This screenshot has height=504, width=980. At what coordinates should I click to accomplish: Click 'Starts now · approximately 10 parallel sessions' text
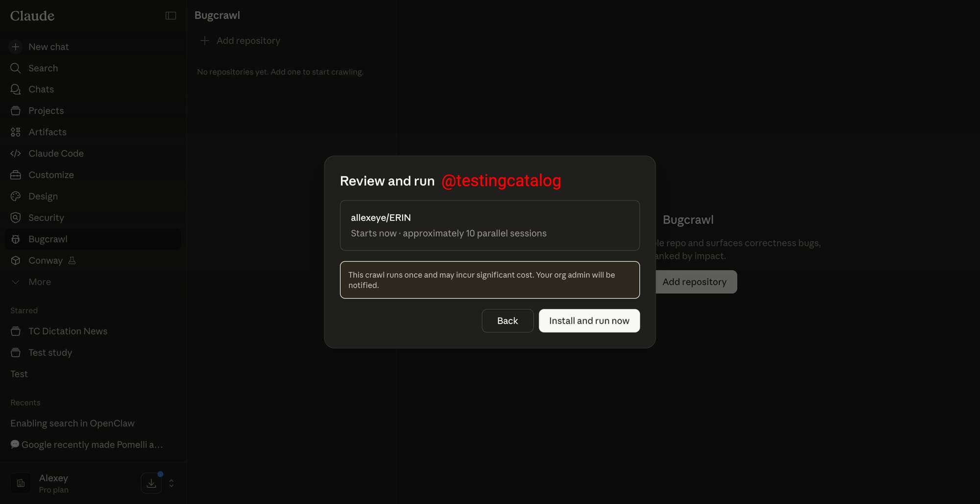(449, 233)
